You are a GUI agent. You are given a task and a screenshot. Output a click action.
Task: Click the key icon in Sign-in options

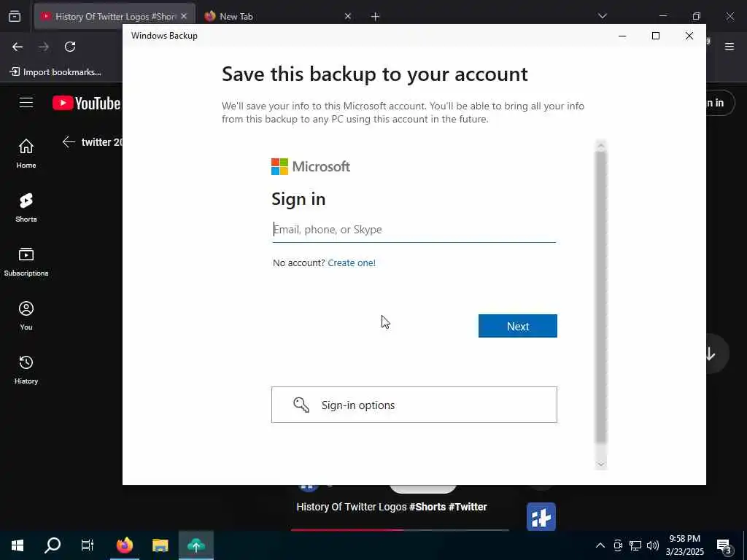click(301, 405)
